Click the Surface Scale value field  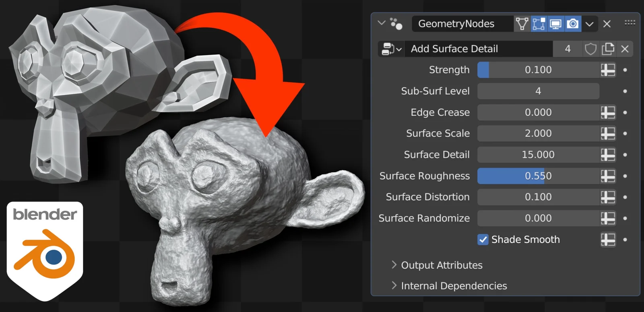538,134
